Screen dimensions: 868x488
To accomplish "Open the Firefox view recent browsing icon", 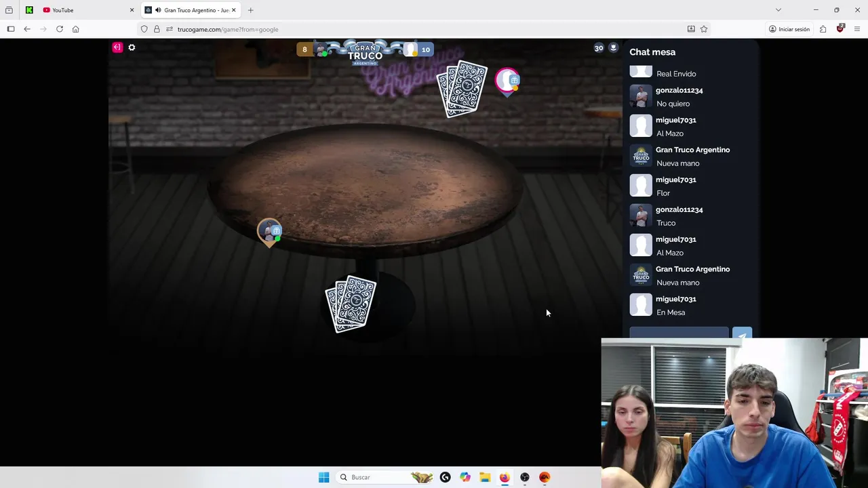I will point(9,10).
